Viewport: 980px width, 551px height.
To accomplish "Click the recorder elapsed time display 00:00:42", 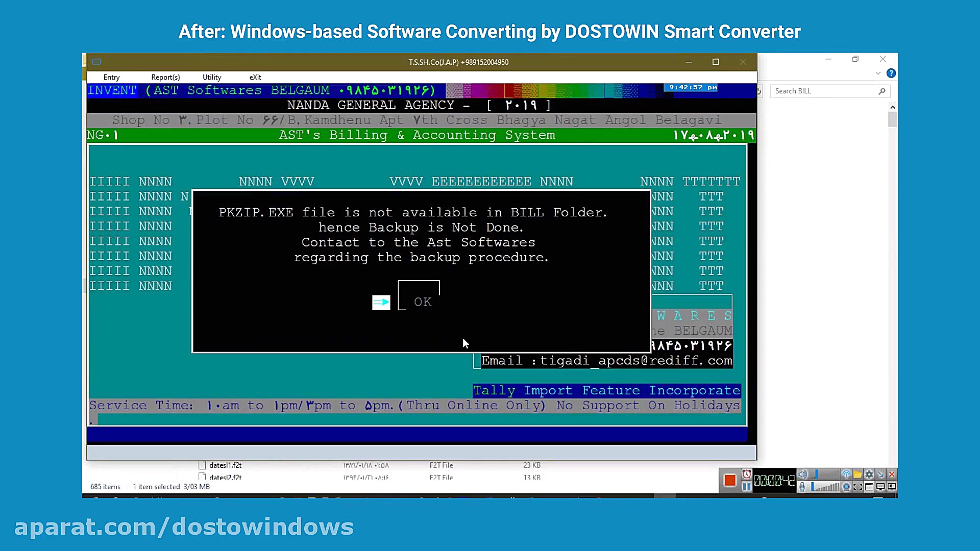I will 774,481.
